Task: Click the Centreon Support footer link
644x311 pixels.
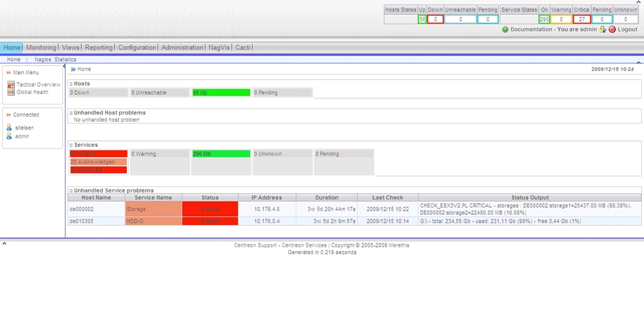Action: [255, 245]
